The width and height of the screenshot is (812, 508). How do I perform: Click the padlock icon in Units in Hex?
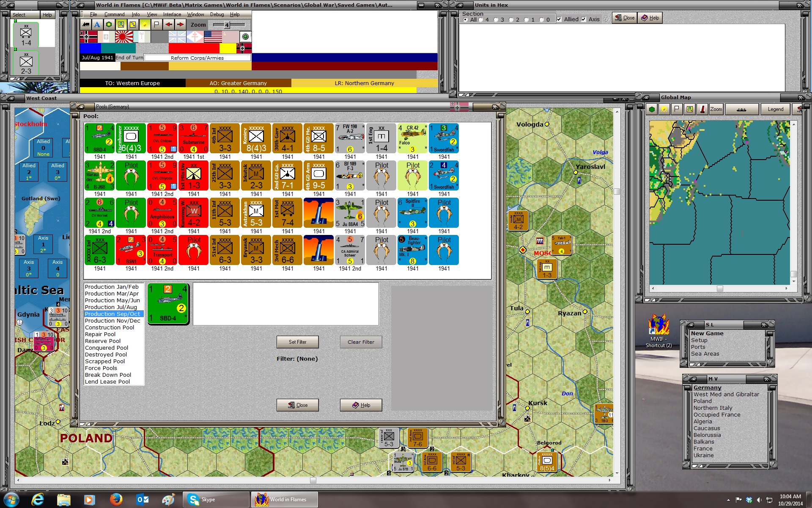606,19
